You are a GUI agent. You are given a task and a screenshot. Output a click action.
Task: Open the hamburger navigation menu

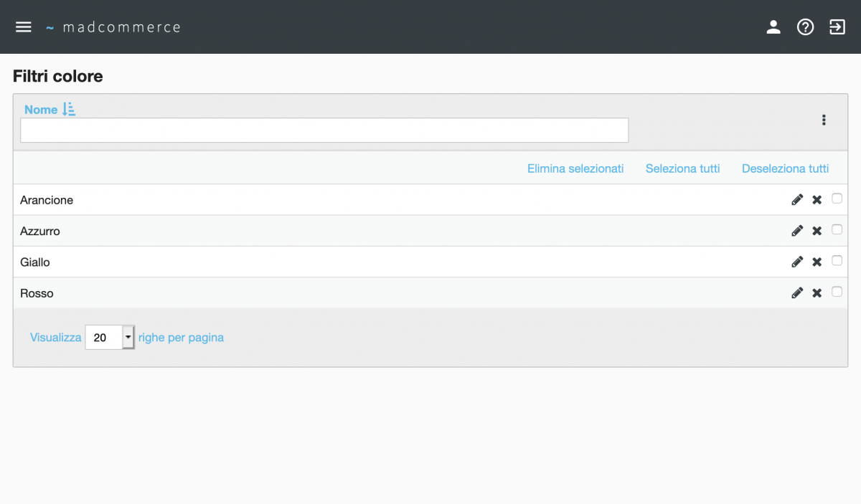24,27
